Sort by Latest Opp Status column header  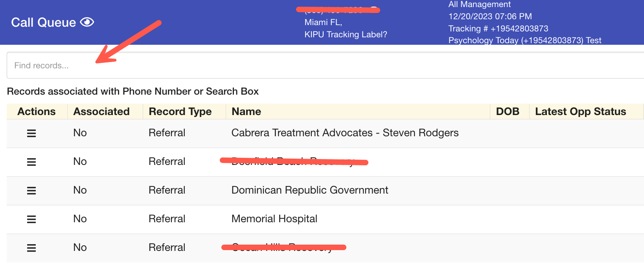(x=580, y=112)
